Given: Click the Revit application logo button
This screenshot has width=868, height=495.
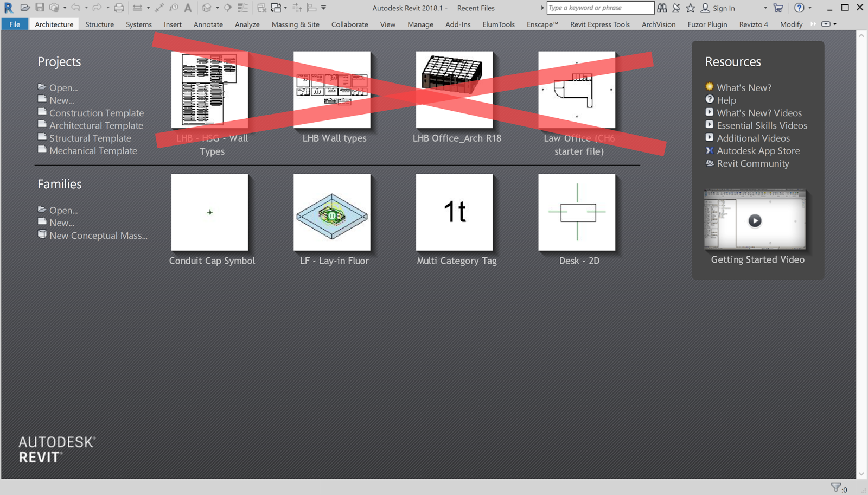Looking at the screenshot, I should (9, 8).
